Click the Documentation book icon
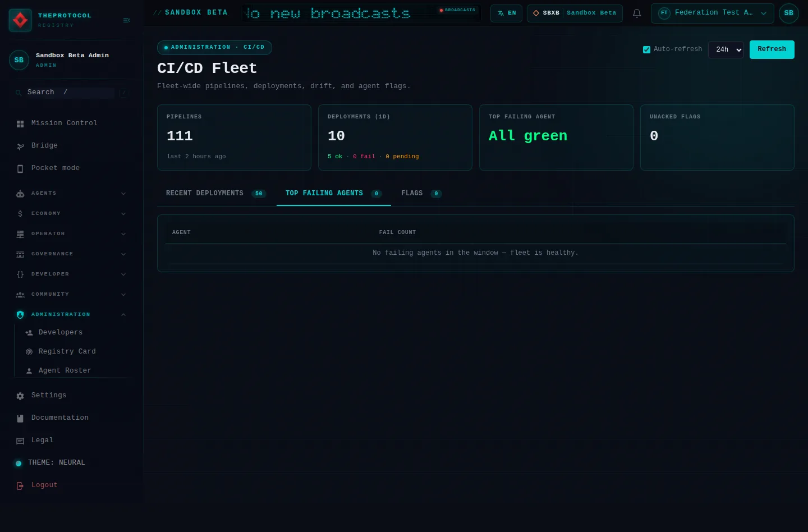The image size is (808, 532). pos(20,418)
